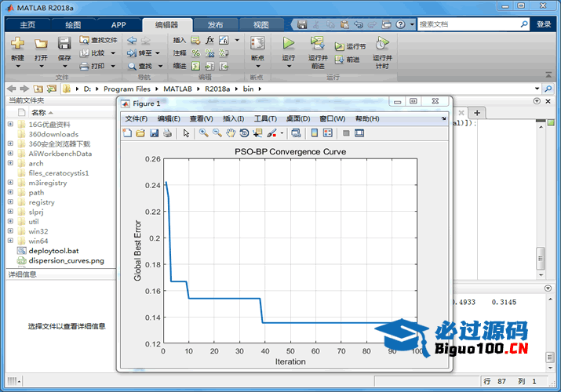The image size is (561, 392).
Task: Expand the AliWorkbenchData folder
Action: (x=10, y=154)
